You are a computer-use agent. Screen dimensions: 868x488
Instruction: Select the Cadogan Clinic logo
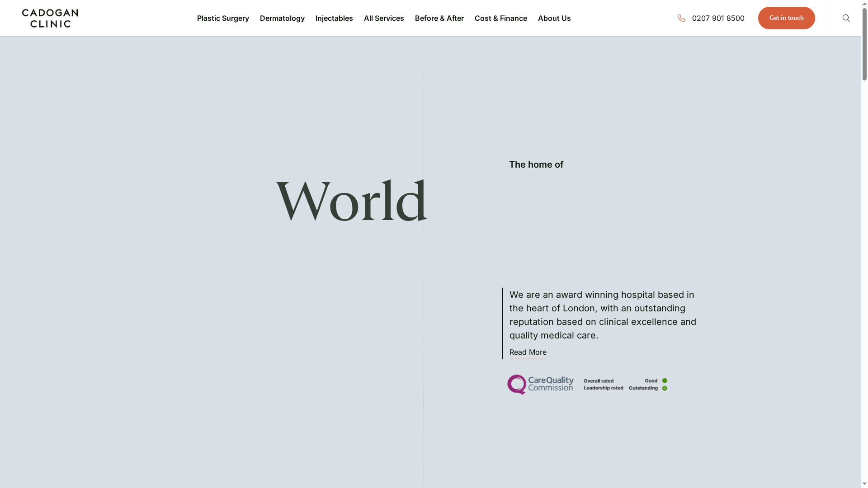pyautogui.click(x=50, y=18)
